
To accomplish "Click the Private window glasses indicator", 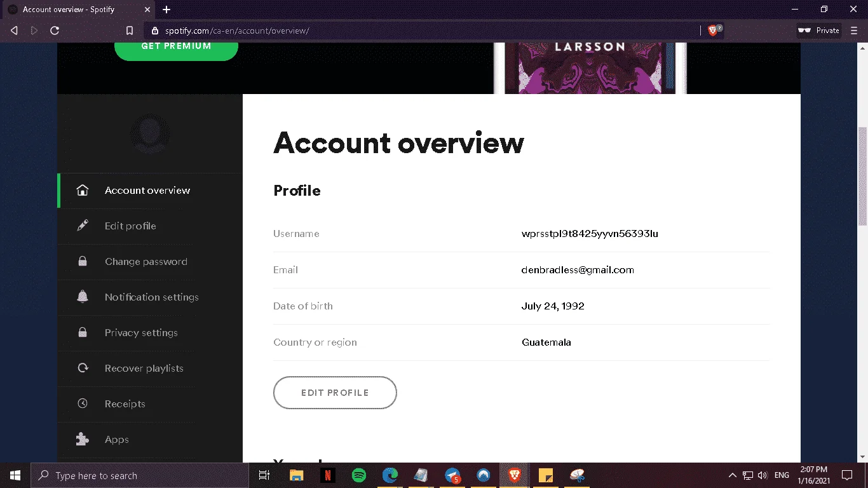I will (820, 30).
